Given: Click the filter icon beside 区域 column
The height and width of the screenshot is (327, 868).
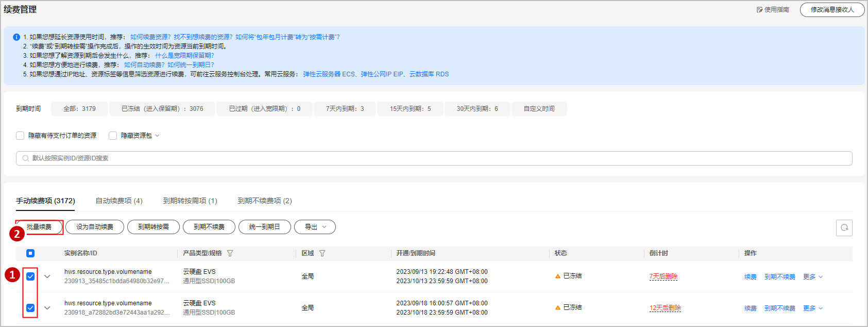Looking at the screenshot, I should click(322, 253).
